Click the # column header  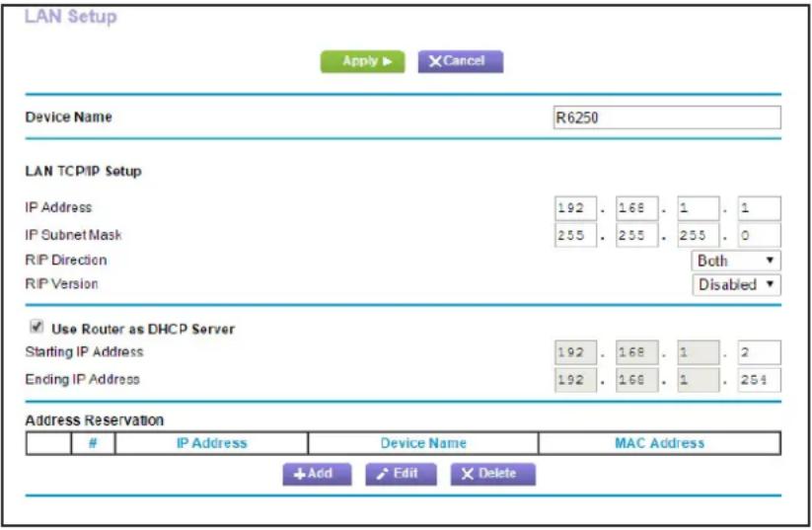(x=93, y=443)
